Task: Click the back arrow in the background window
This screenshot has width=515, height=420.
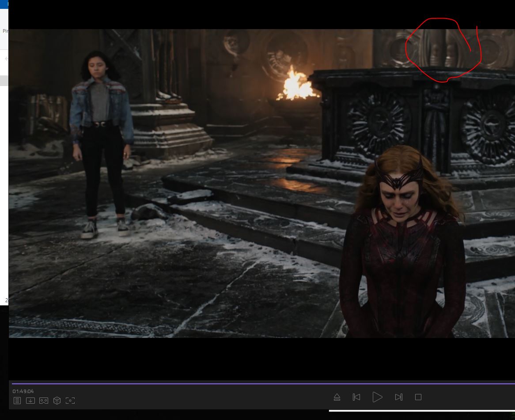Action: 6,59
